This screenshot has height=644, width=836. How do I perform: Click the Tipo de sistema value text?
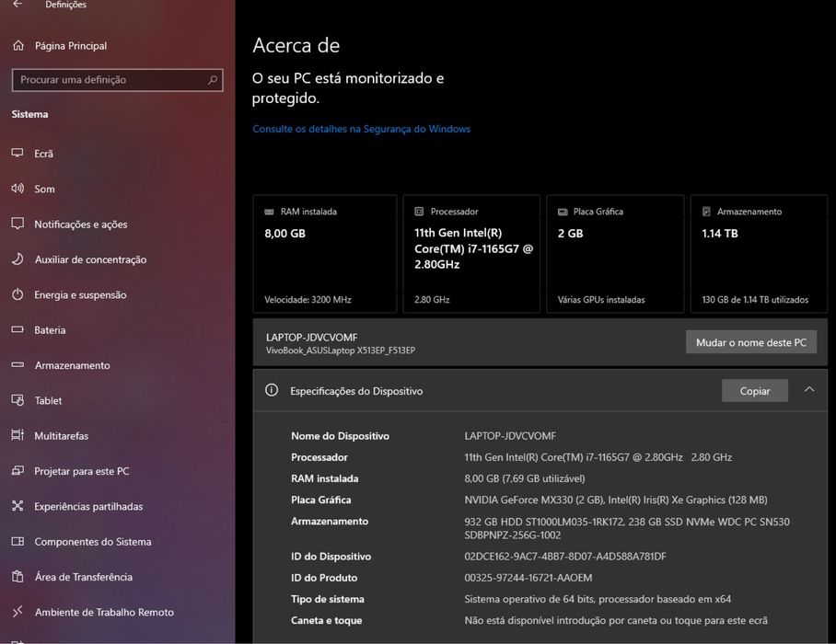tap(598, 599)
